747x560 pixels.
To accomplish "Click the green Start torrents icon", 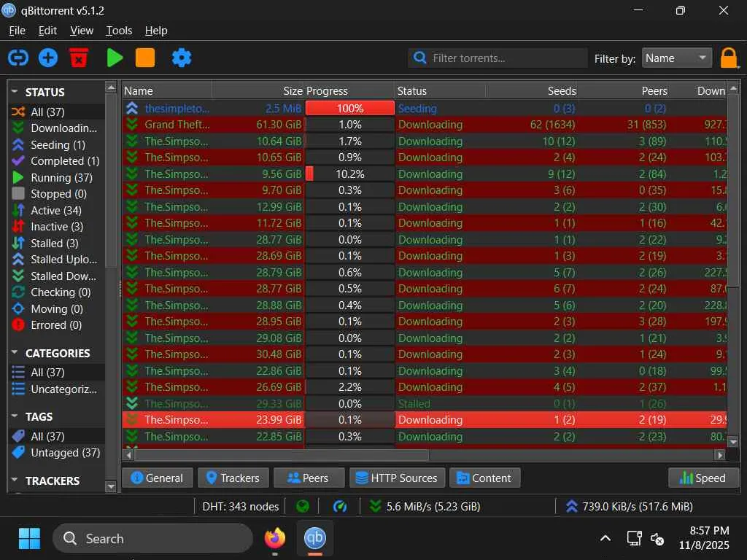I will [115, 58].
